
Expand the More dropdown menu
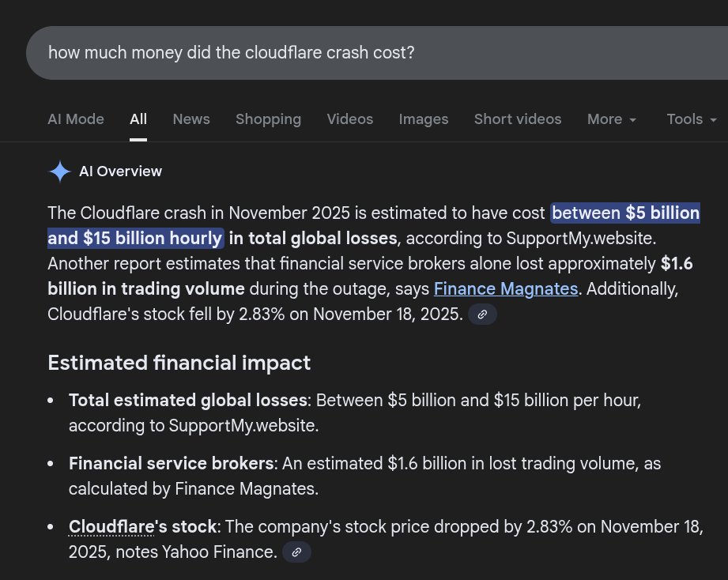(x=612, y=119)
